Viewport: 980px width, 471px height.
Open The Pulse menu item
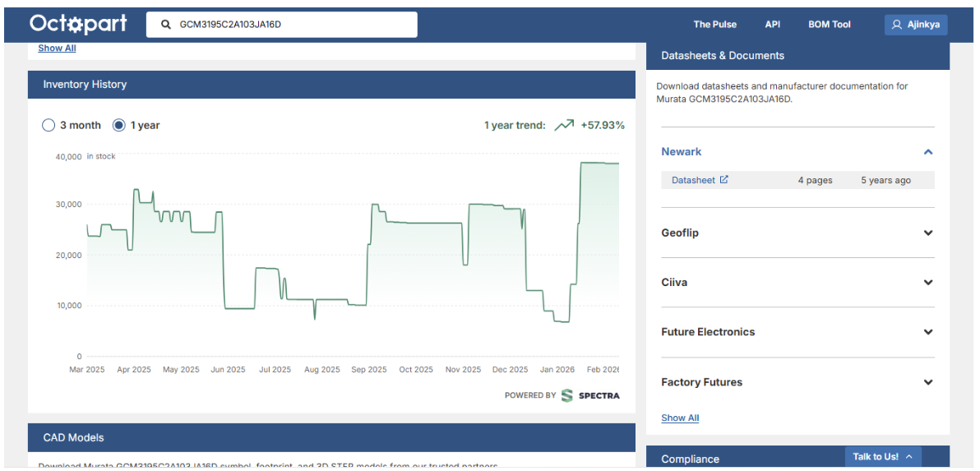(715, 25)
